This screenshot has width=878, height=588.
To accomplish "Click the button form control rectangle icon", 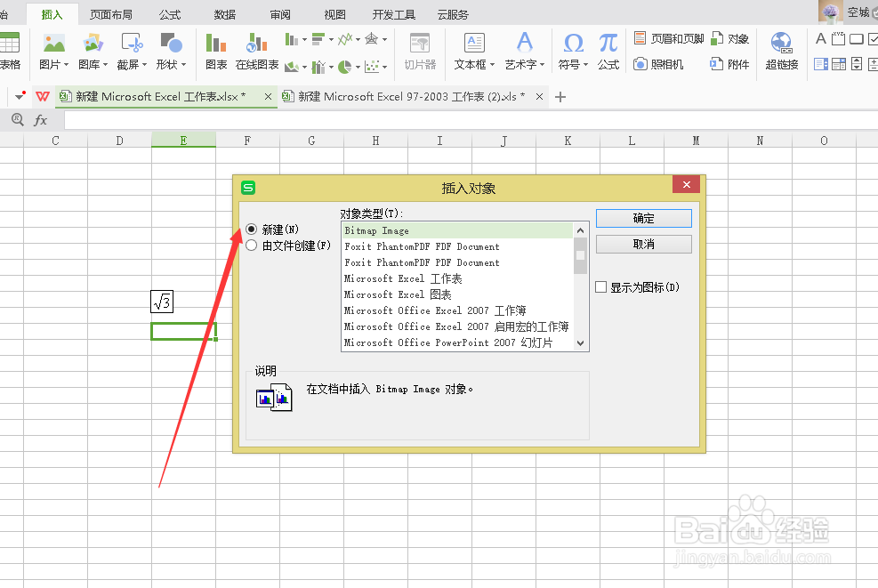I will click(x=856, y=38).
